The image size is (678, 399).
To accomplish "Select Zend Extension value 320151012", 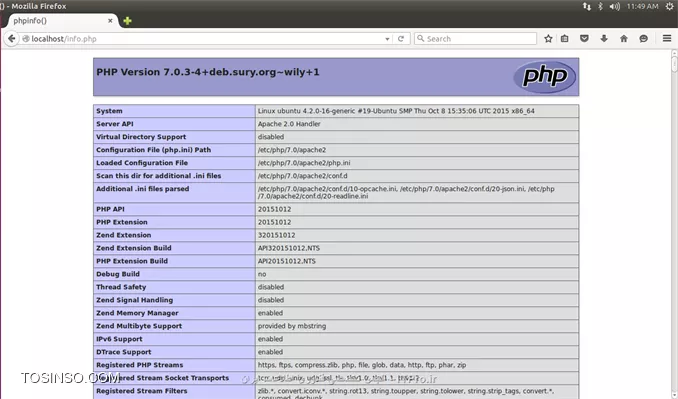I will tap(277, 235).
